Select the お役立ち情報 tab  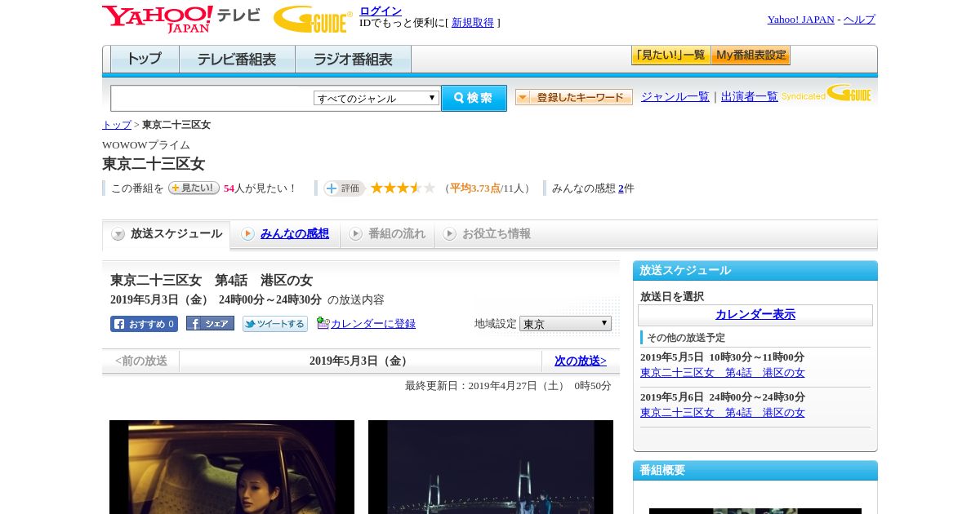point(487,234)
